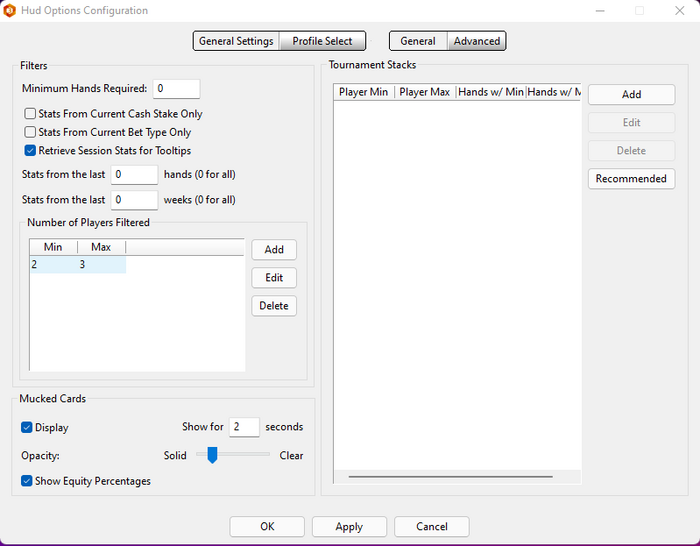The height and width of the screenshot is (546, 700).
Task: Switch to General Settings tab
Action: (x=236, y=41)
